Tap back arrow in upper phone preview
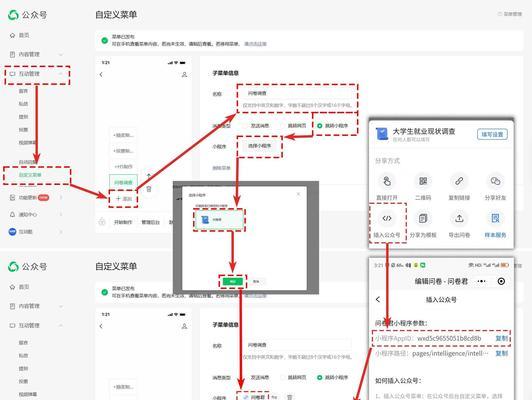Screen dimensions: 532x400 (101, 74)
